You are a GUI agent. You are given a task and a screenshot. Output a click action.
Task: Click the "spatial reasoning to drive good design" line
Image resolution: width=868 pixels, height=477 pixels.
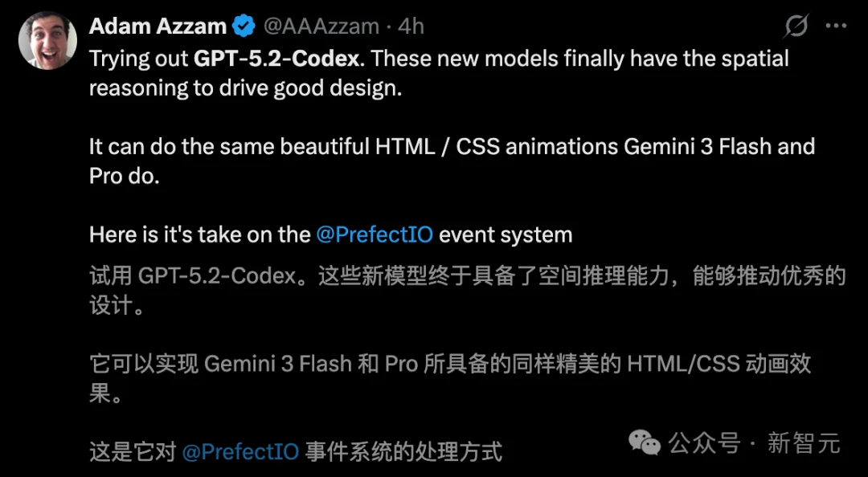244,88
